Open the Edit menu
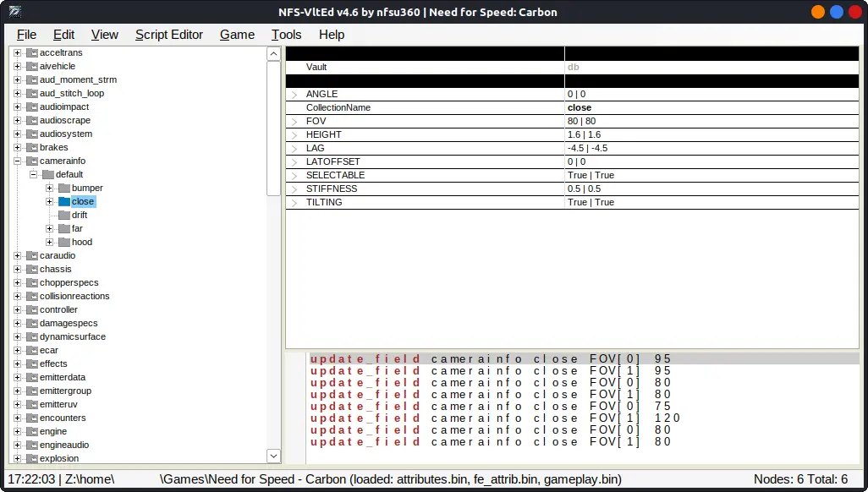Viewport: 868px width, 492px height. point(63,35)
